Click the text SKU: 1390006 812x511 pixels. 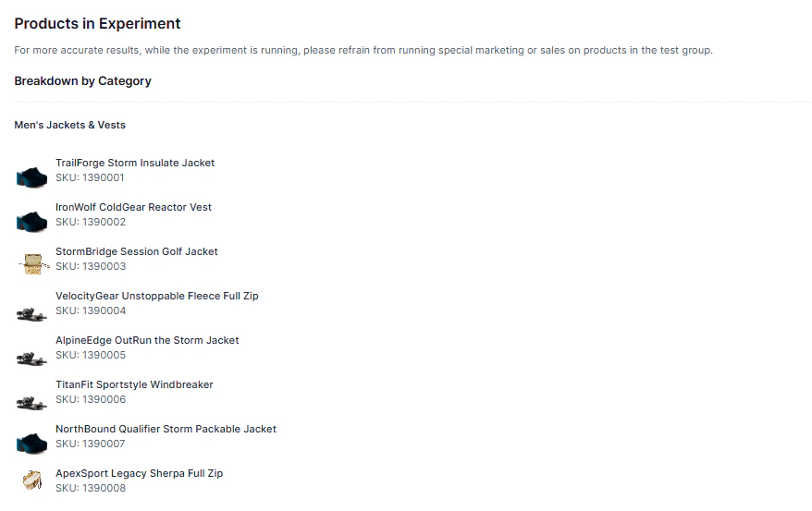pos(91,400)
